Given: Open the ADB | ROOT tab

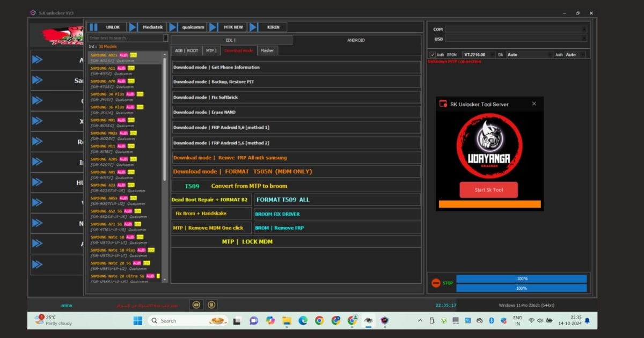Looking at the screenshot, I should pyautogui.click(x=186, y=50).
